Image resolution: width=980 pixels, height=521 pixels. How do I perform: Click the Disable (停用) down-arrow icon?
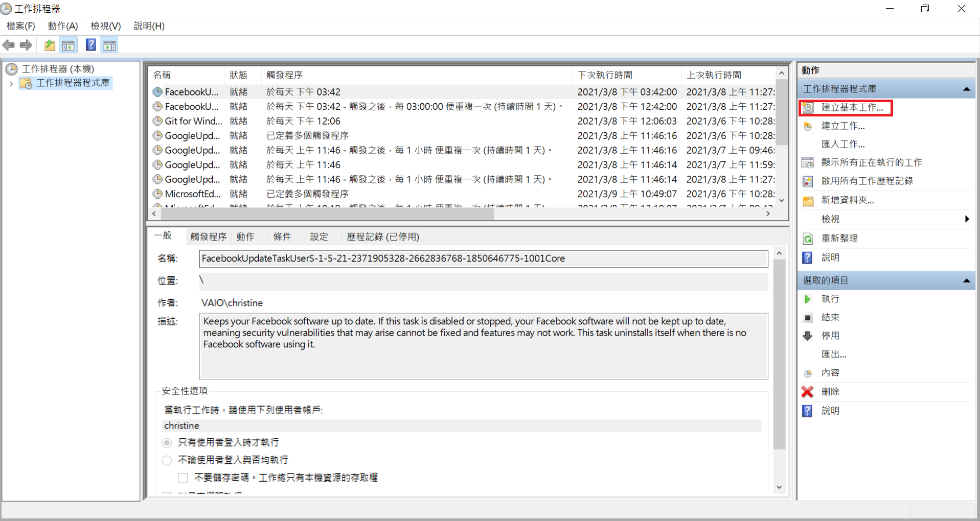808,336
